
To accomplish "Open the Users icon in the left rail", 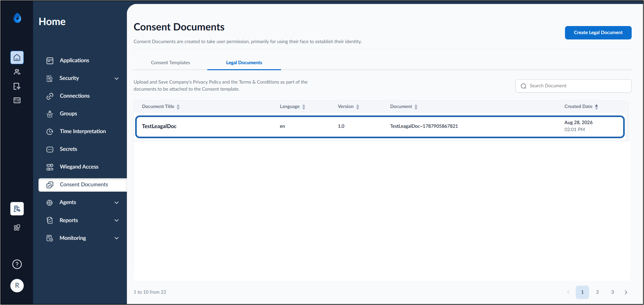I will click(x=17, y=72).
